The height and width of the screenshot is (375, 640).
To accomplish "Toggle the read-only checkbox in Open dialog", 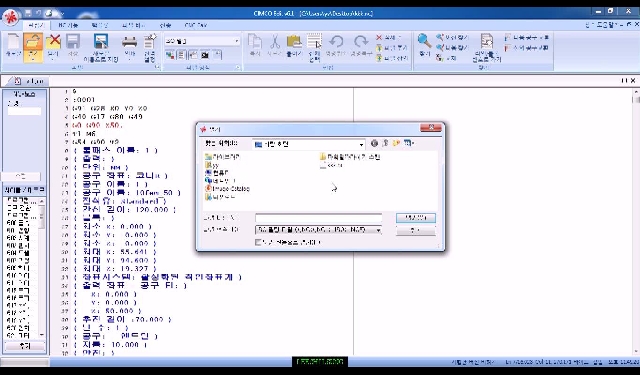I will (258, 242).
